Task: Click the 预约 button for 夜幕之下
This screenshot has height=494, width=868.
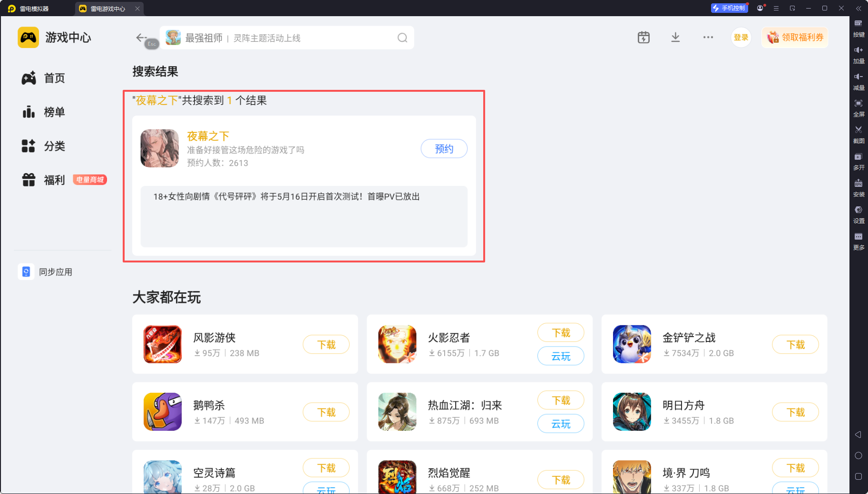Action: [444, 149]
